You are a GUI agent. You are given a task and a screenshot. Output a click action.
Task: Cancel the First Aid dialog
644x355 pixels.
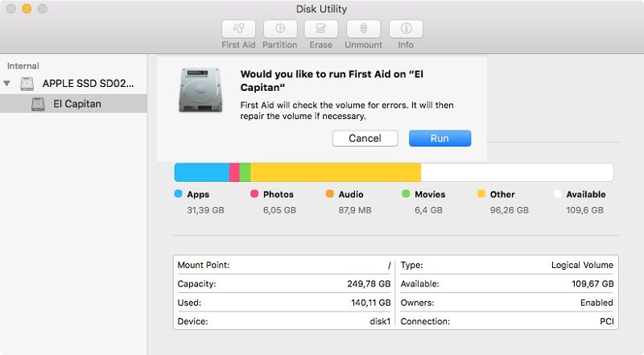(x=365, y=138)
